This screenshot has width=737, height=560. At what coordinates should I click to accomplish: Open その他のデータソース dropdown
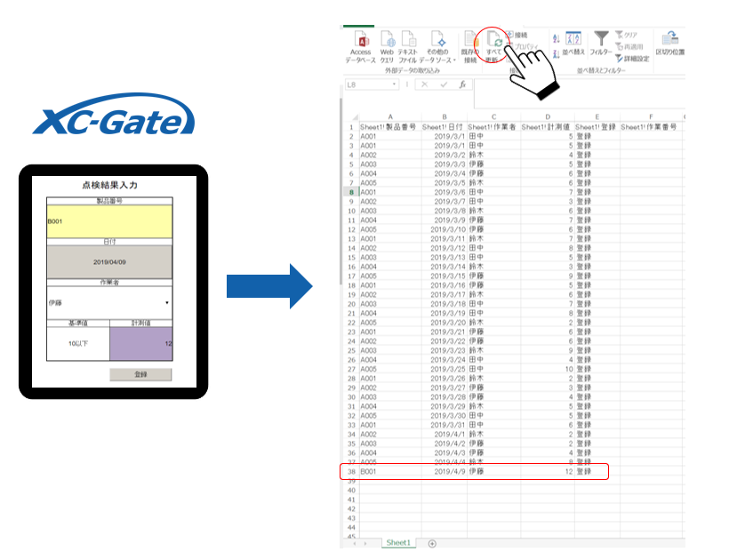(437, 41)
